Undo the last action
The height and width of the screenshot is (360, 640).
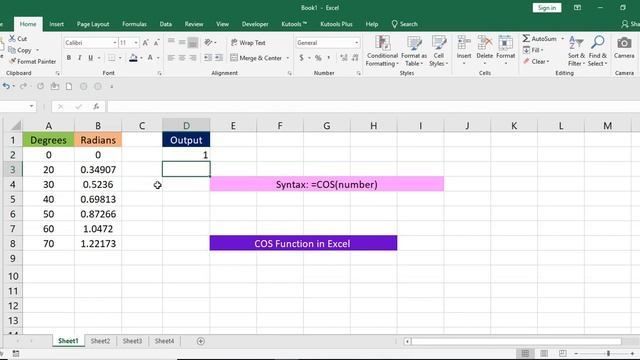[x=6, y=86]
